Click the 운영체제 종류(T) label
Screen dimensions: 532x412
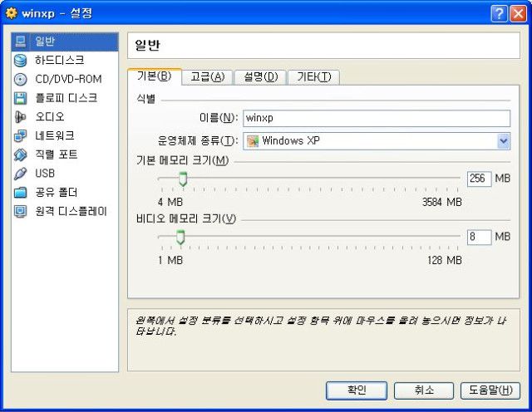click(198, 140)
